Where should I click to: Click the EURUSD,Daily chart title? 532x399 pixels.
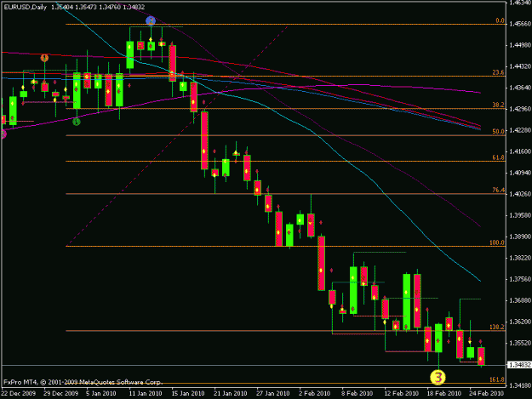point(26,7)
